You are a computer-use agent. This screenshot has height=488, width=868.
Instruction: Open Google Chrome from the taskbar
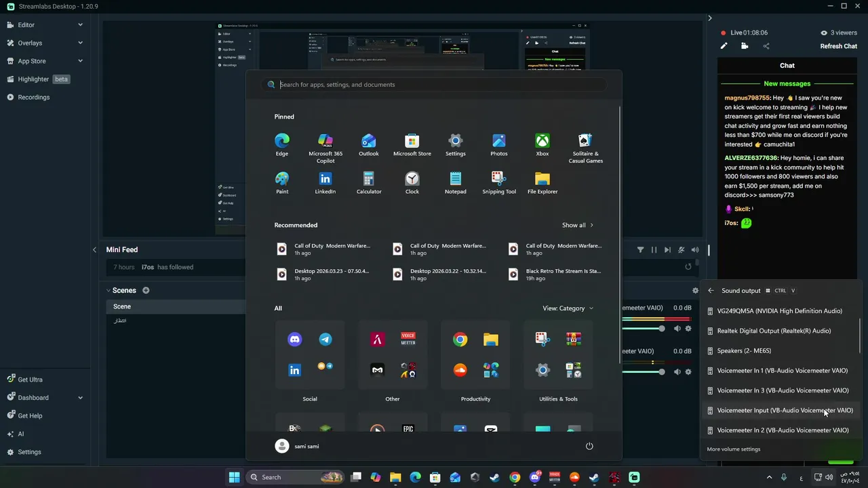(x=515, y=477)
